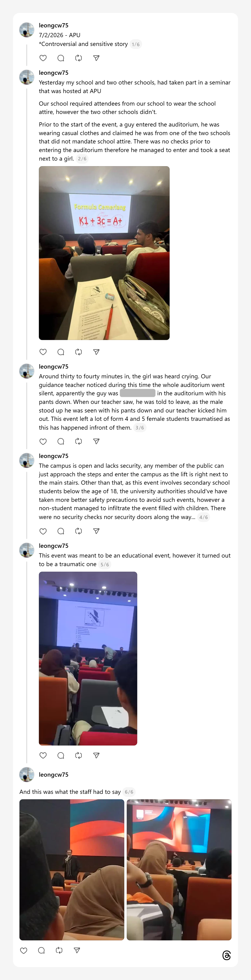
Task: Open the Formula Cemerlang auditorium photo
Action: (104, 253)
